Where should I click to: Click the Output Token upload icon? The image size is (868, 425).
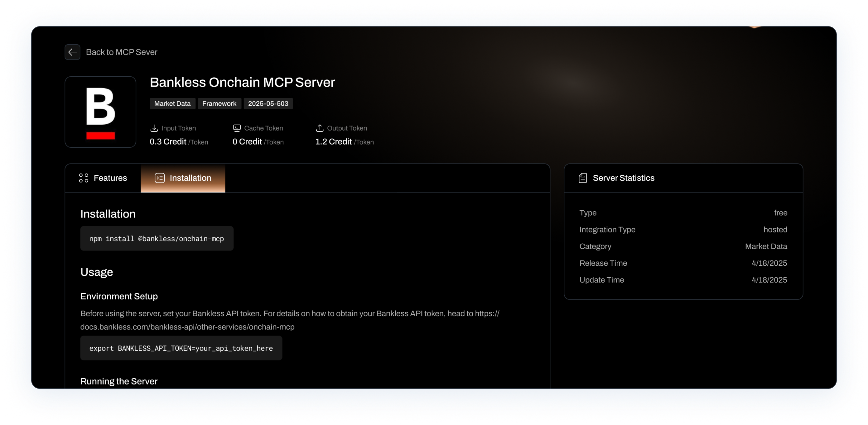pyautogui.click(x=320, y=128)
